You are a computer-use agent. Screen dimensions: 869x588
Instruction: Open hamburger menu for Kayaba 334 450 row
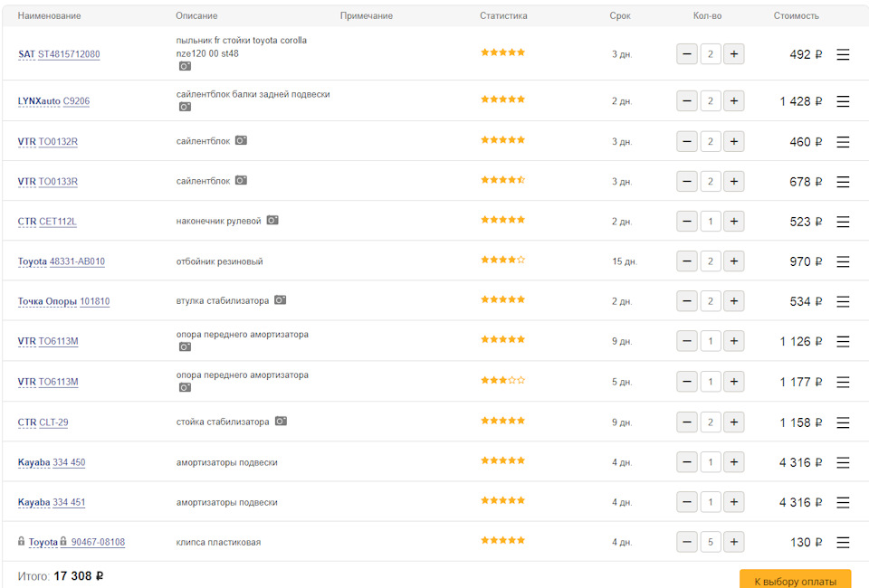[x=843, y=462]
